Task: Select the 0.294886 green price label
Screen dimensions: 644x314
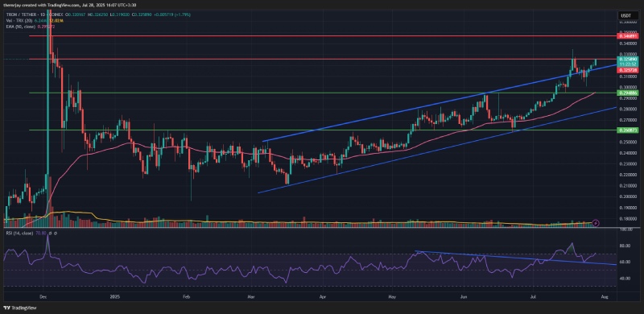Action: [629, 93]
